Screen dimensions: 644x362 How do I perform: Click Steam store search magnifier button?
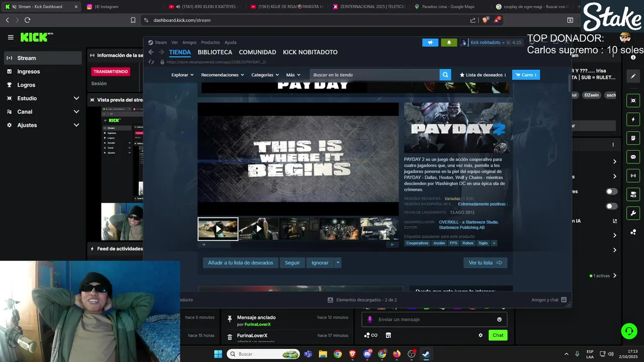445,75
